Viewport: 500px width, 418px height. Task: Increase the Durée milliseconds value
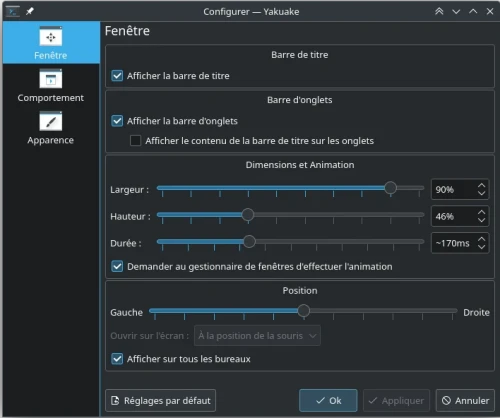pyautogui.click(x=481, y=239)
